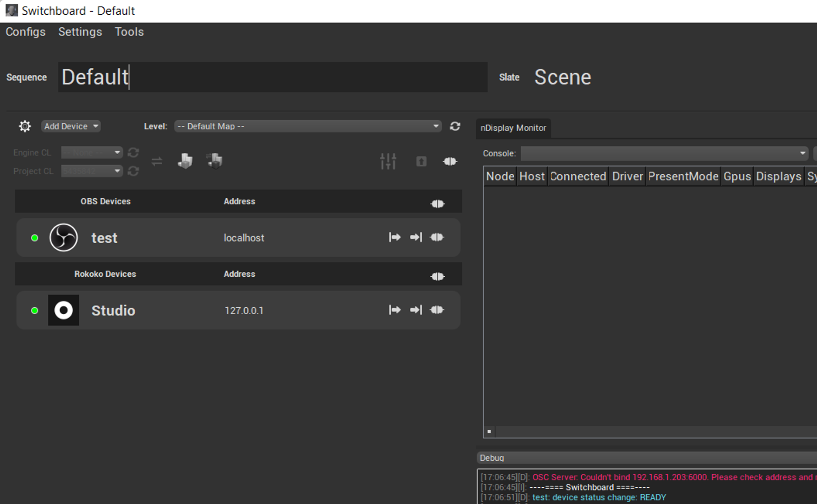Click the Sequence name input field
Image resolution: width=817 pixels, height=504 pixels.
click(x=272, y=77)
